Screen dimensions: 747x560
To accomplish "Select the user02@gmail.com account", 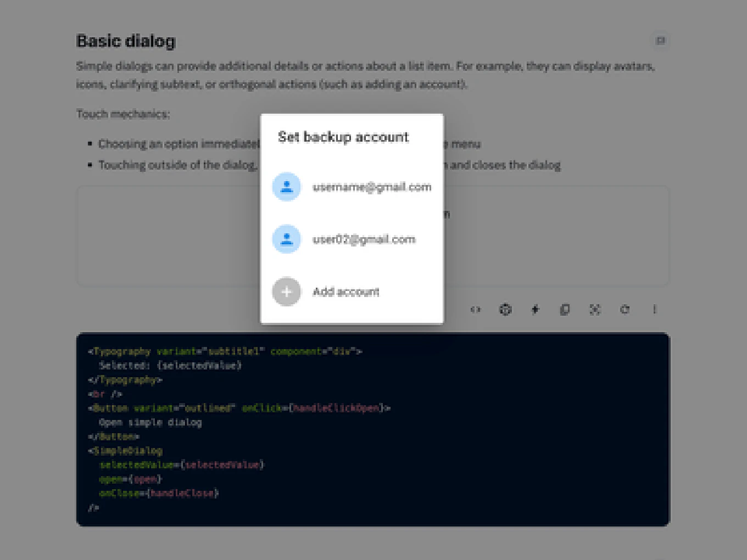I will pos(352,239).
